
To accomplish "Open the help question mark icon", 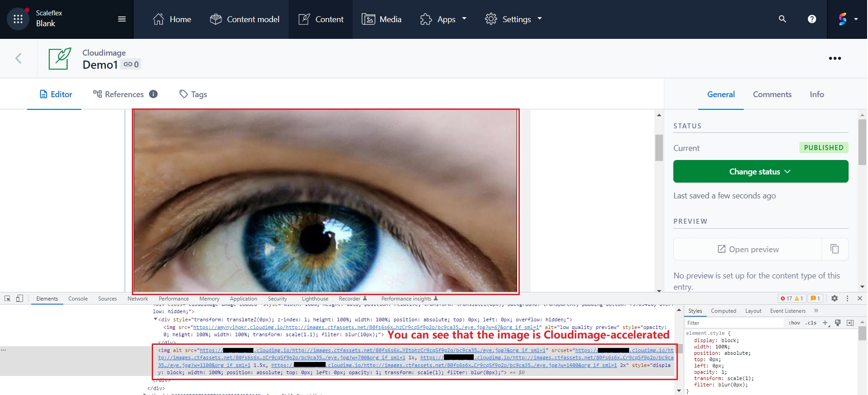I will pyautogui.click(x=812, y=19).
